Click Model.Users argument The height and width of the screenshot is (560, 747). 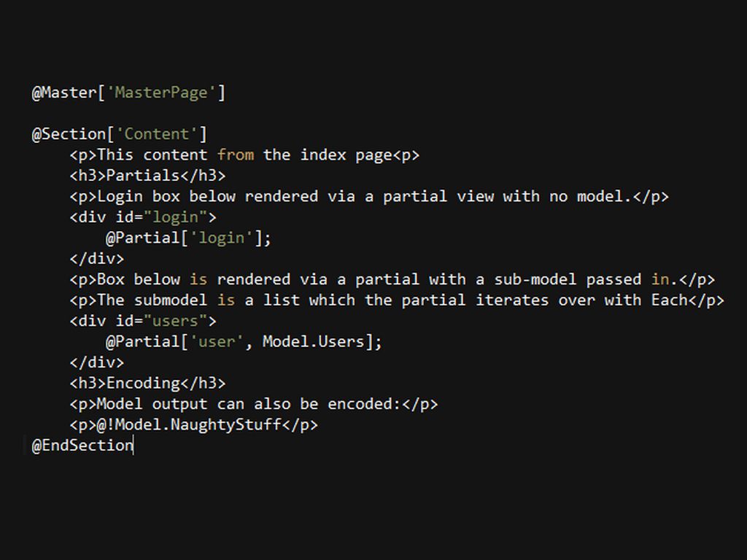click(313, 341)
